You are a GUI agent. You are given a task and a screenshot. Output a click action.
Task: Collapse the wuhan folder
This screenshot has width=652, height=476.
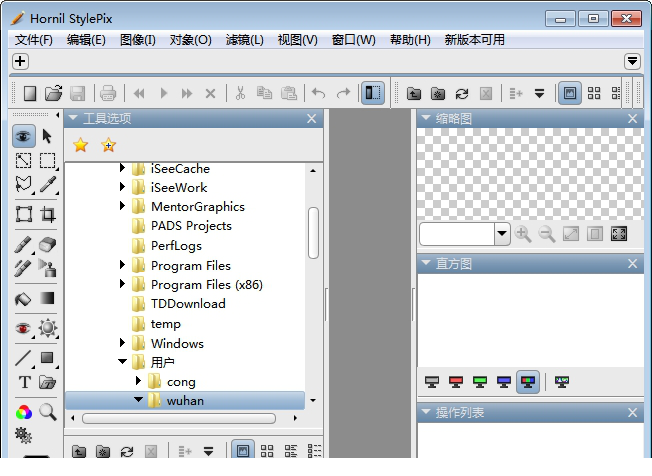138,400
